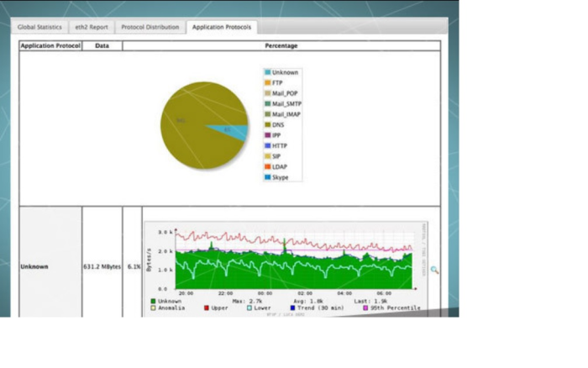Click the Percentage column header

(281, 45)
